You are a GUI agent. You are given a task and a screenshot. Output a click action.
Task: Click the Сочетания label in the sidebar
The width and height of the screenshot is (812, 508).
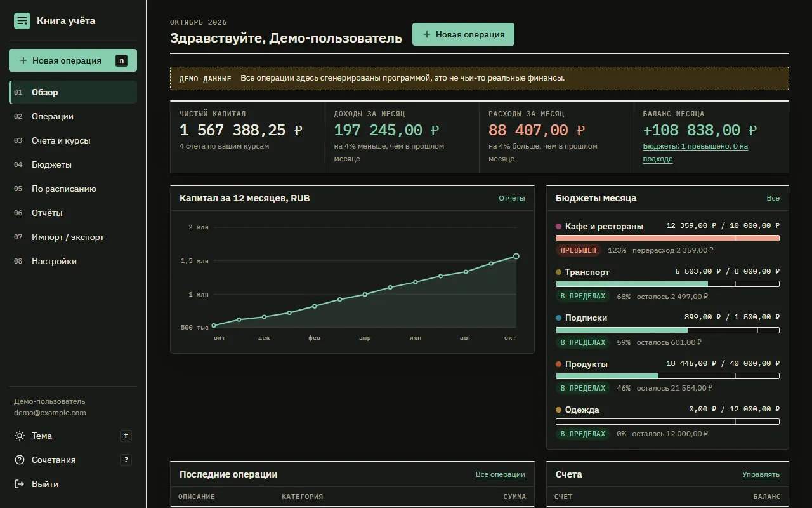[x=54, y=460]
